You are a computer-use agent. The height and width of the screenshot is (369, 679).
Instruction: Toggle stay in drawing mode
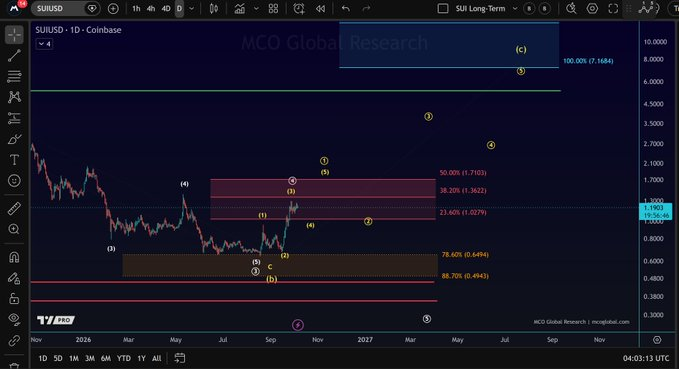pos(14,278)
